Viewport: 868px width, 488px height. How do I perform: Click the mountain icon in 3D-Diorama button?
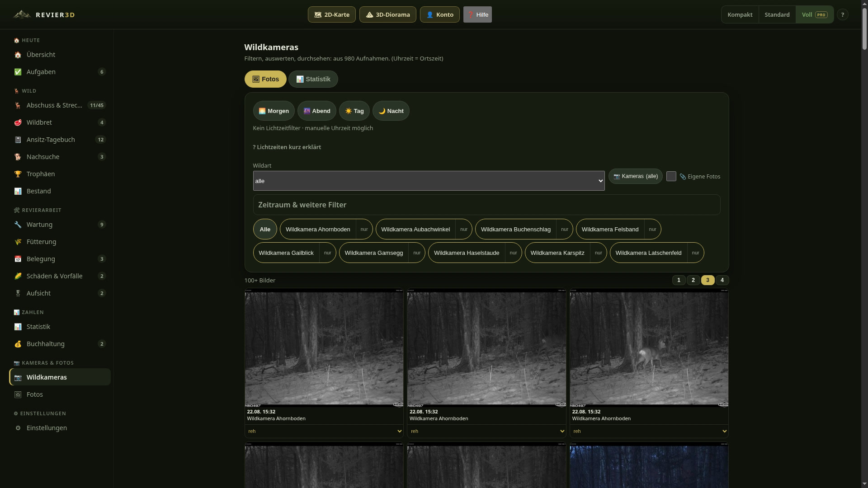tap(369, 15)
